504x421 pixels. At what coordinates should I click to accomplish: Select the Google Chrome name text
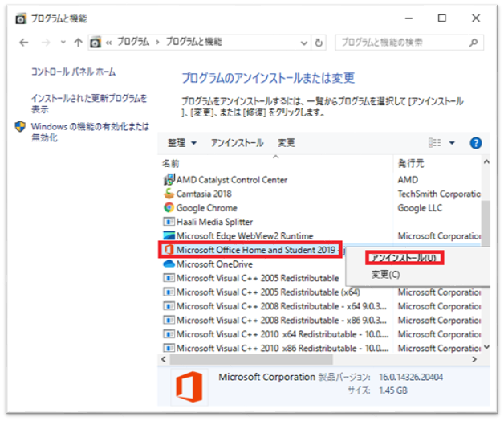207,208
